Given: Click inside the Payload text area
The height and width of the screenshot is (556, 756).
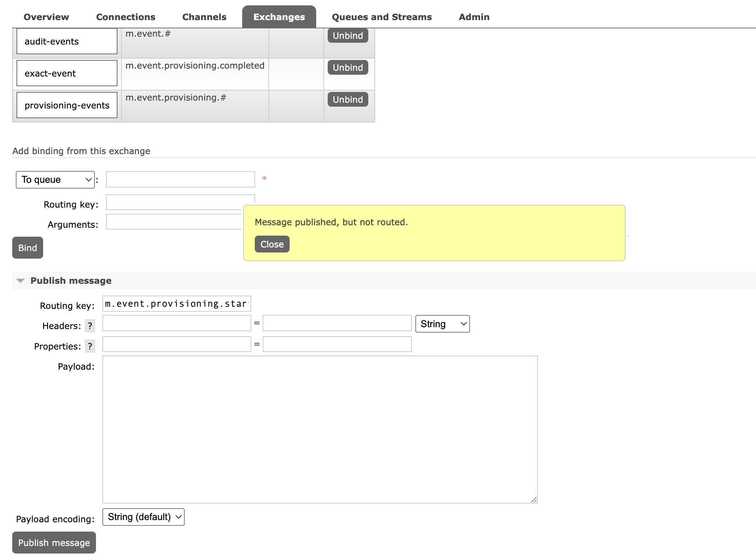Looking at the screenshot, I should click(x=320, y=430).
